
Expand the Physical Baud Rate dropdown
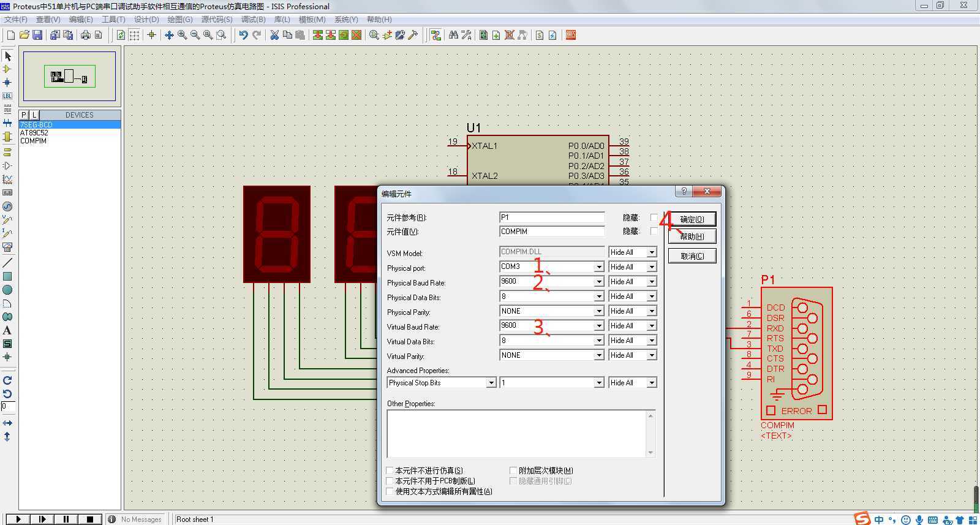click(598, 282)
